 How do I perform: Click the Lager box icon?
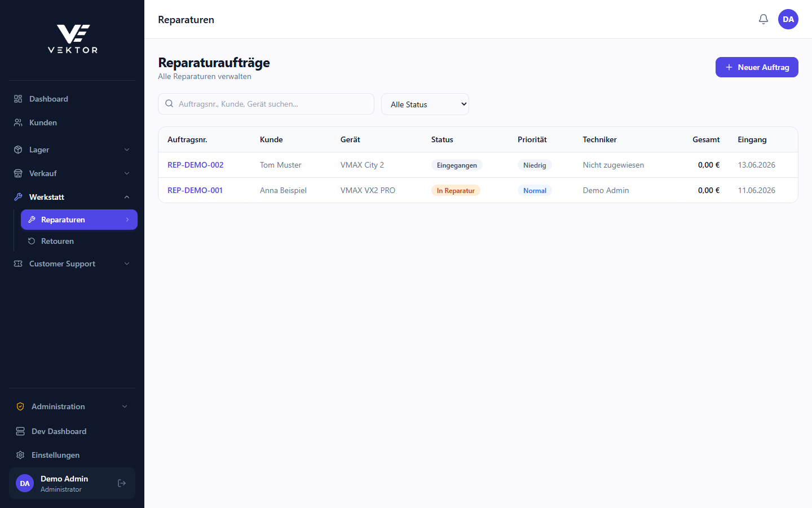(x=18, y=150)
